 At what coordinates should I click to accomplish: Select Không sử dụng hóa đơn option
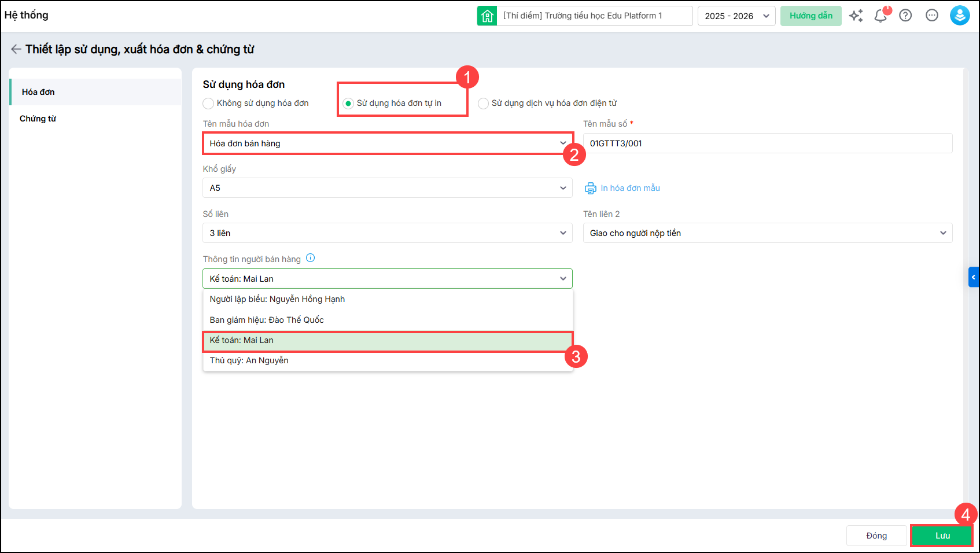click(x=208, y=104)
